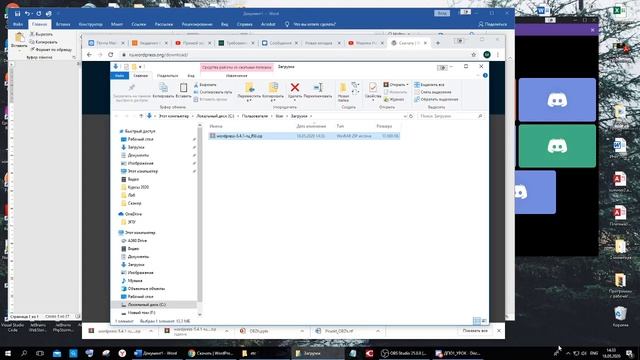Click the Поделиться (Share) button in Word
This screenshot has height=360, width=640.
pos(493,24)
